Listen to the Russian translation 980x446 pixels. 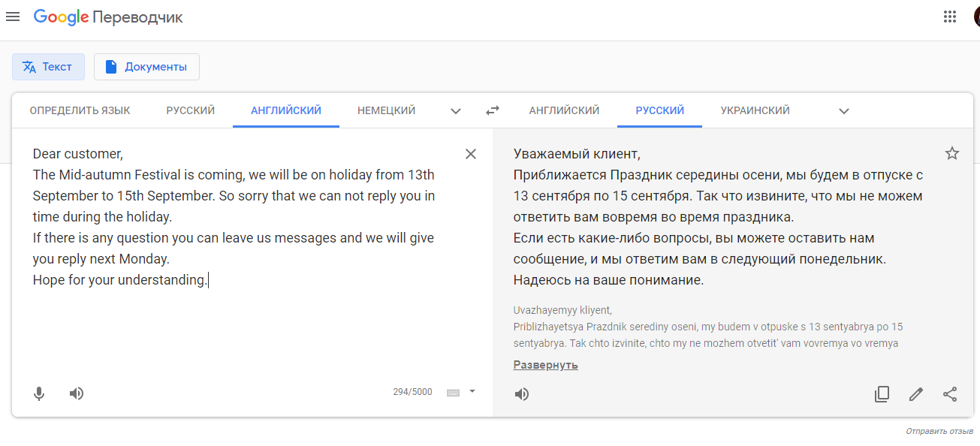(522, 394)
